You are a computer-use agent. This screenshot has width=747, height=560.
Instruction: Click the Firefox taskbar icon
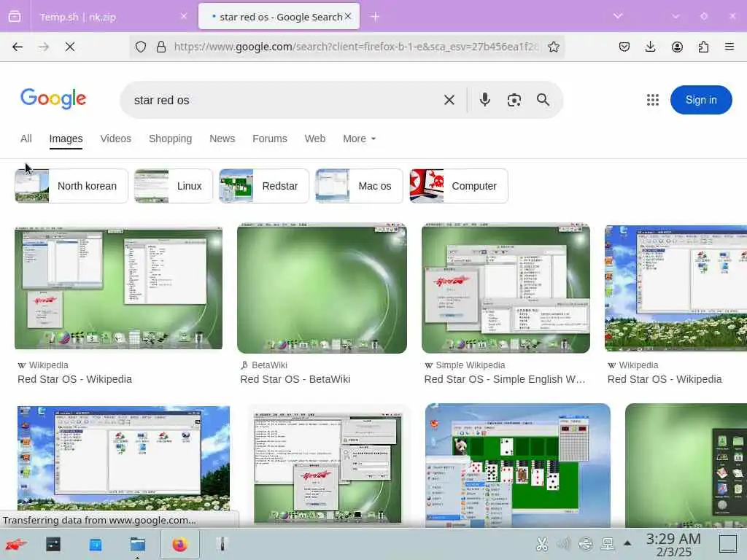pos(180,544)
